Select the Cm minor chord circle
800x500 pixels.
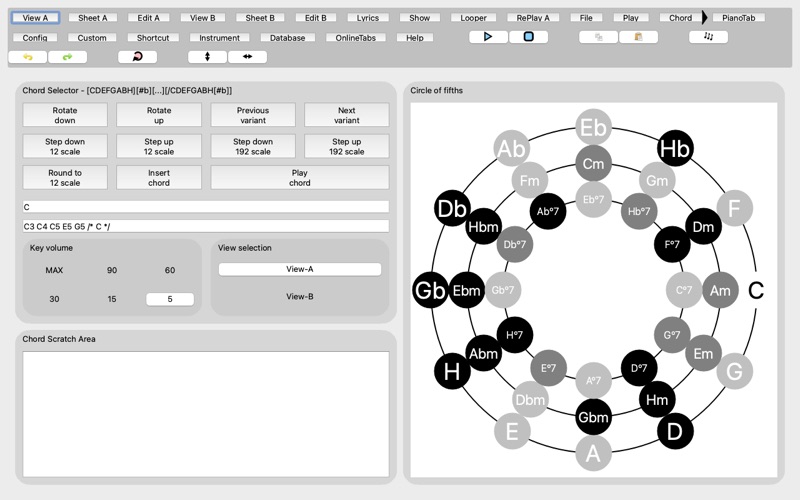[593, 163]
